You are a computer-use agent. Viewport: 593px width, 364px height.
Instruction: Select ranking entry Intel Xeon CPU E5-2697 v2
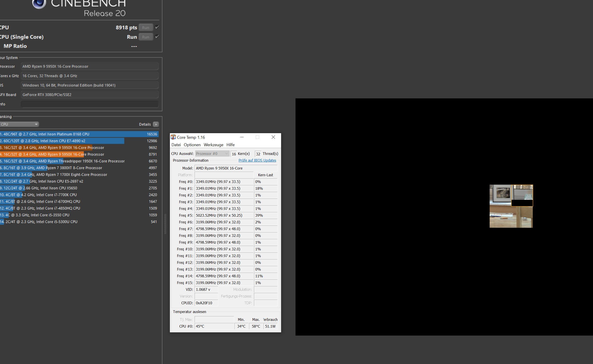tap(79, 181)
